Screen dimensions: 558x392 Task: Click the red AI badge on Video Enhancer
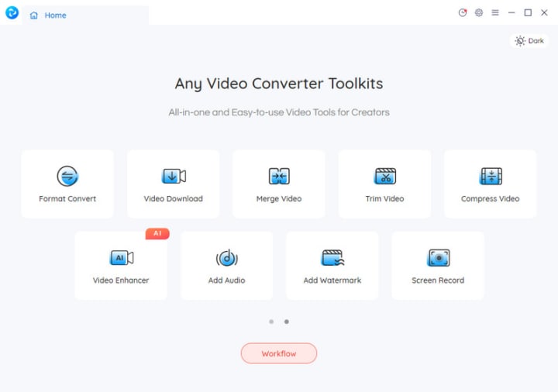[x=157, y=233]
